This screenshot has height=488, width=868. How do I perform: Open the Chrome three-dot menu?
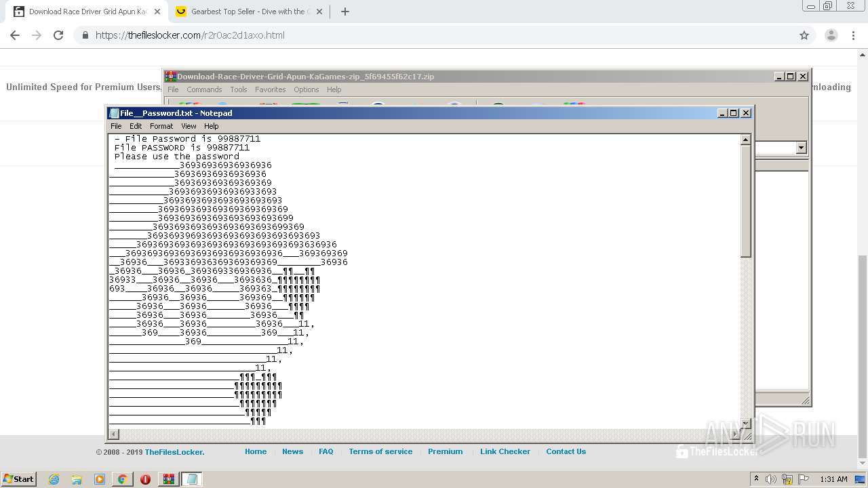853,35
